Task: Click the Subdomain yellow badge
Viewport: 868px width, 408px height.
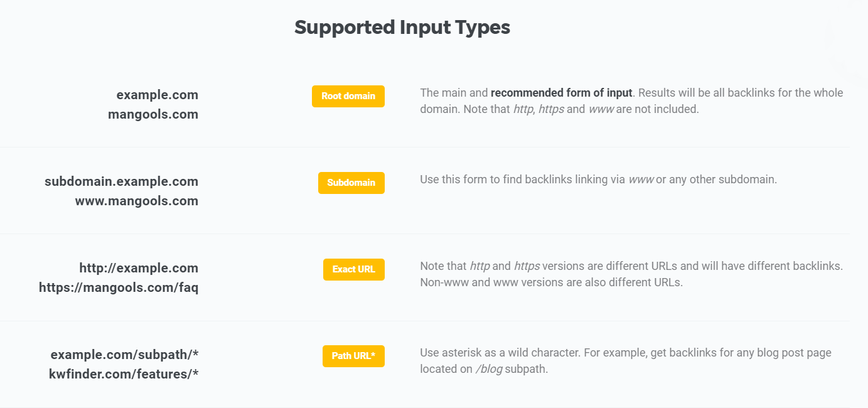Action: pyautogui.click(x=351, y=183)
